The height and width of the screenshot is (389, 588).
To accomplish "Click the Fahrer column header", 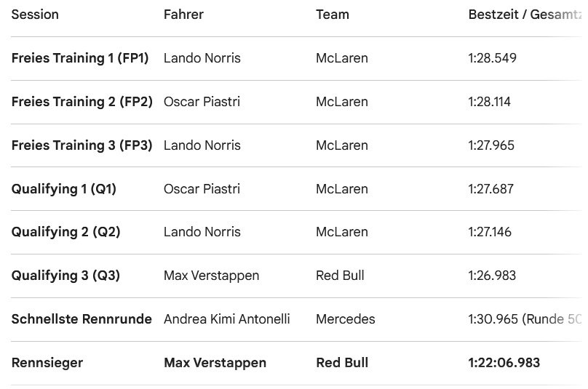I will [x=183, y=15].
